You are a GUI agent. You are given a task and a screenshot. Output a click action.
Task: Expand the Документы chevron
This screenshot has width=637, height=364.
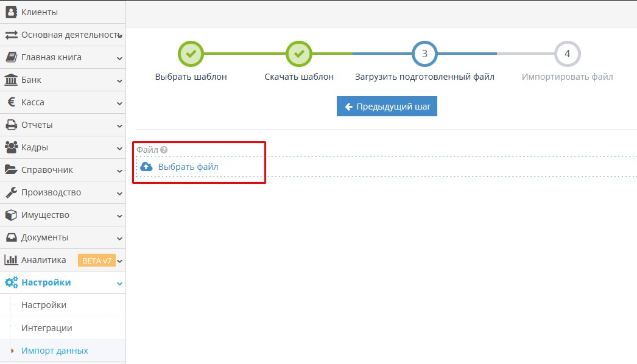tap(119, 238)
